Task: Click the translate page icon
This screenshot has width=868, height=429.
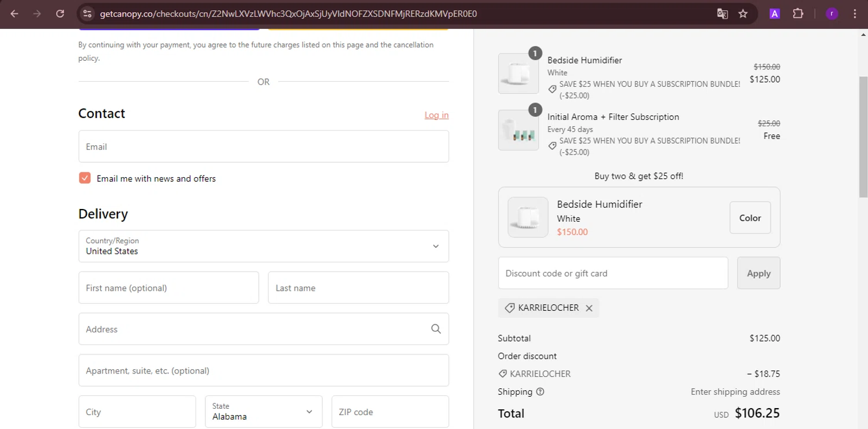Action: coord(722,14)
